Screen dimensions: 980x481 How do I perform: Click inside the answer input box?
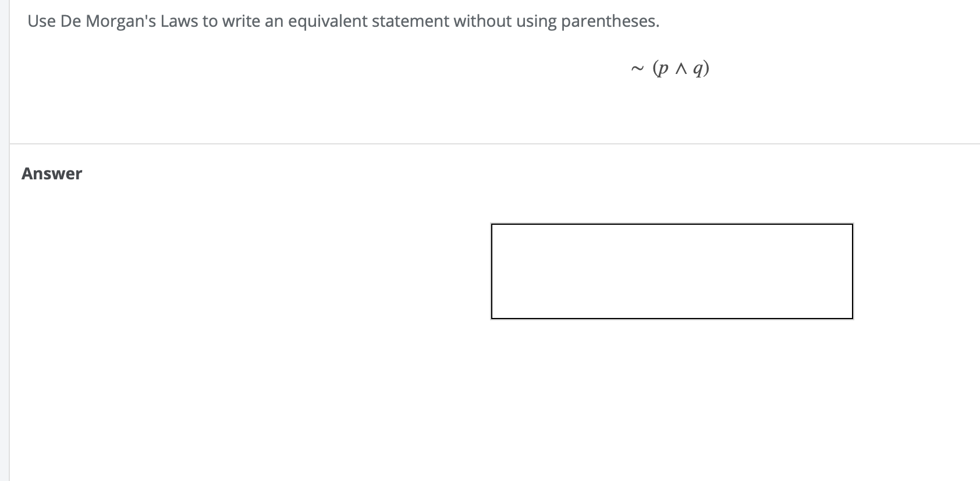tap(672, 271)
